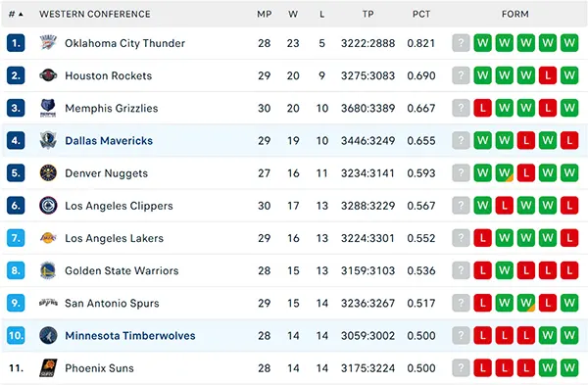Open Denver Nuggets' overtime-marked W form badge
The height and width of the screenshot is (385, 588).
[x=505, y=172]
